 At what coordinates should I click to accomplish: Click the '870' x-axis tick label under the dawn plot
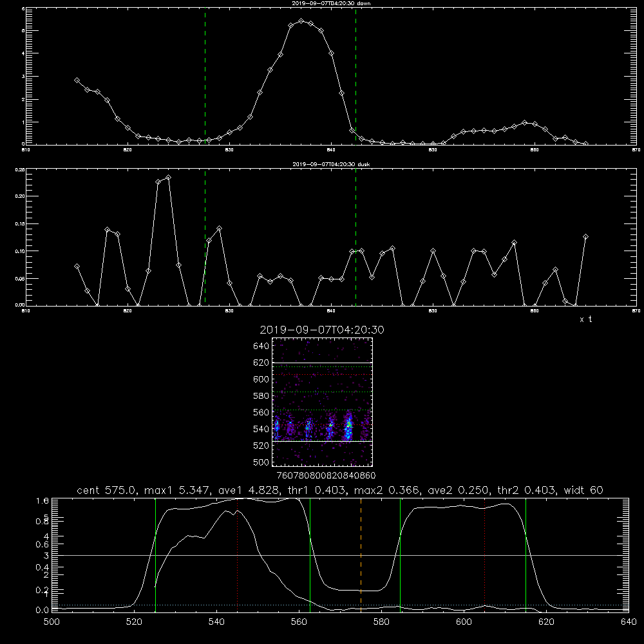(x=636, y=150)
